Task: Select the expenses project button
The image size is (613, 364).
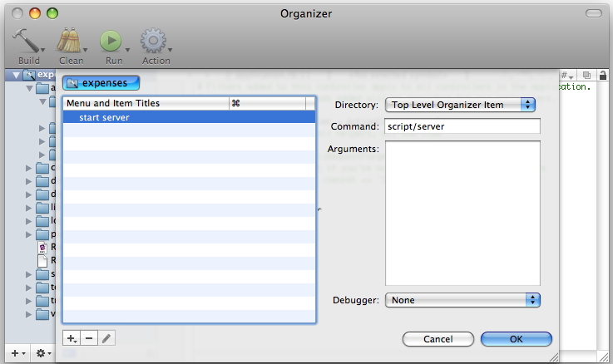Action: click(101, 83)
